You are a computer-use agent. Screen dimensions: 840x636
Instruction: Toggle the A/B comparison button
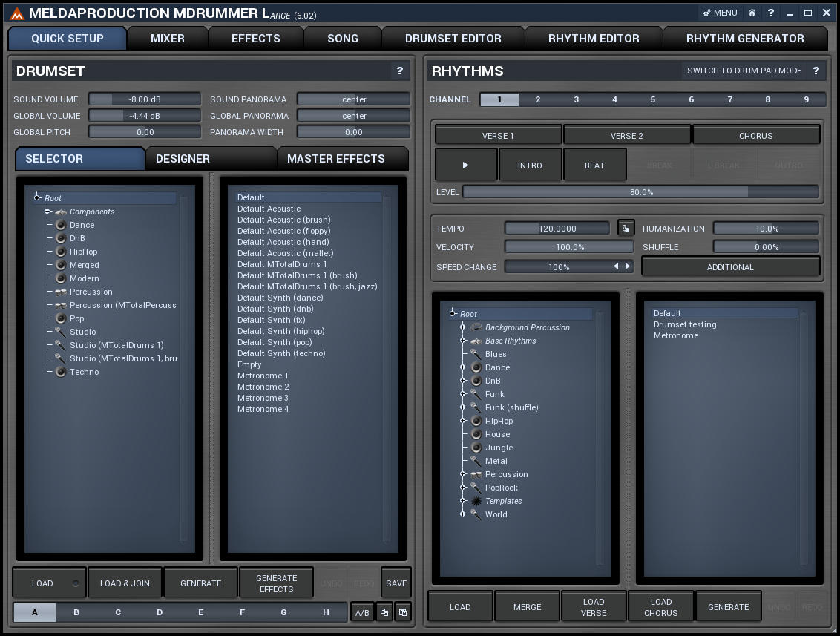tap(362, 612)
